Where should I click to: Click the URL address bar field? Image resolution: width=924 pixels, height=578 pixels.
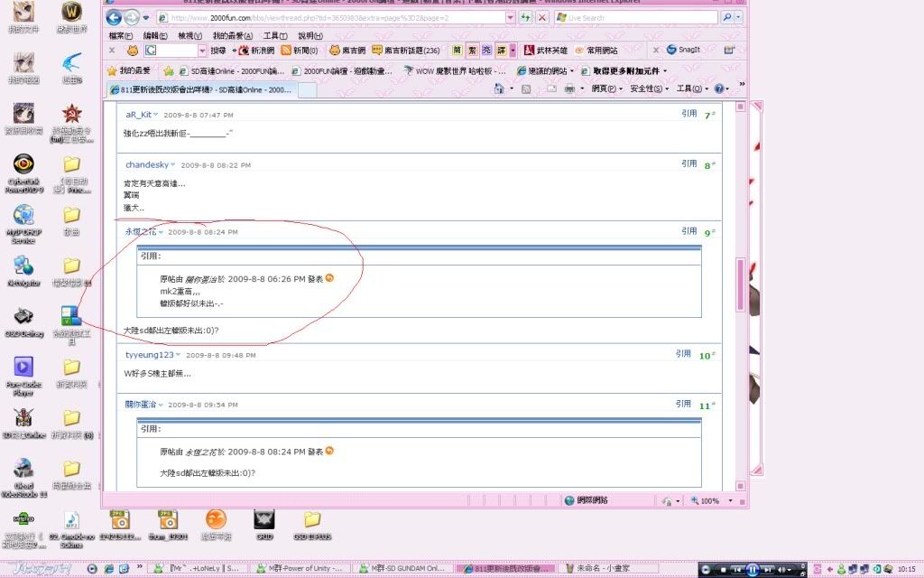click(331, 18)
